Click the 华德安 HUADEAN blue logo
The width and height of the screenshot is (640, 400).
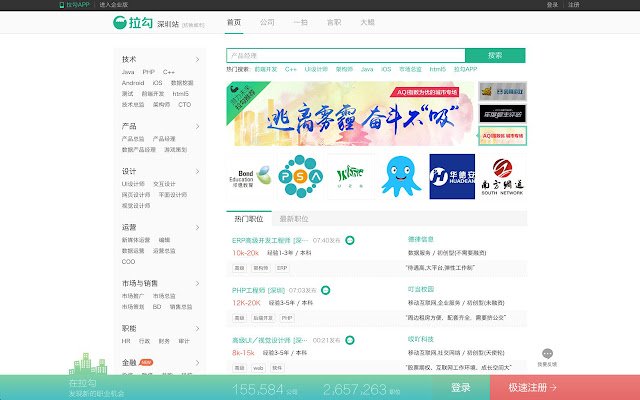point(452,176)
